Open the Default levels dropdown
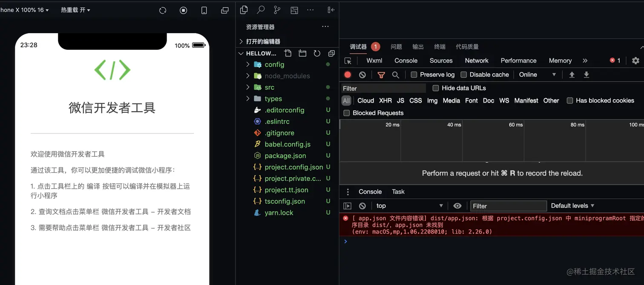This screenshot has height=285, width=644. (572, 206)
